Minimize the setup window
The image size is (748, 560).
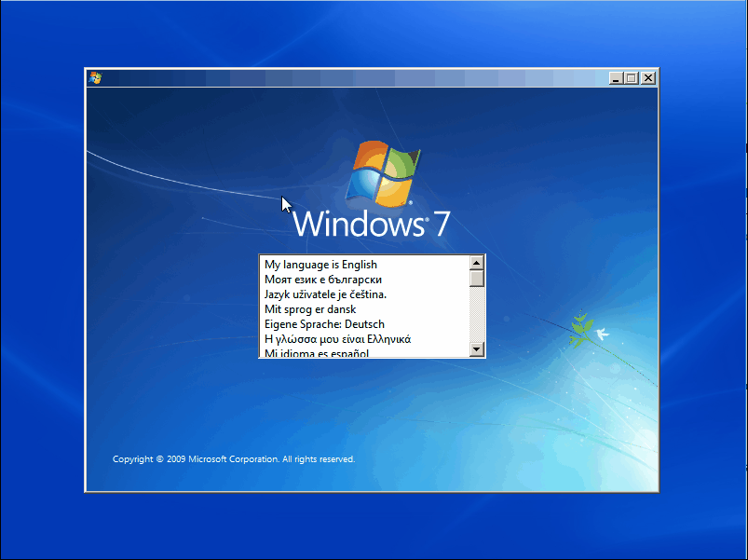[x=616, y=78]
